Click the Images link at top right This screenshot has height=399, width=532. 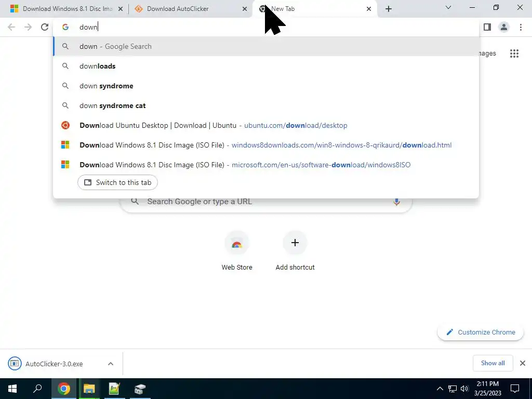click(488, 54)
